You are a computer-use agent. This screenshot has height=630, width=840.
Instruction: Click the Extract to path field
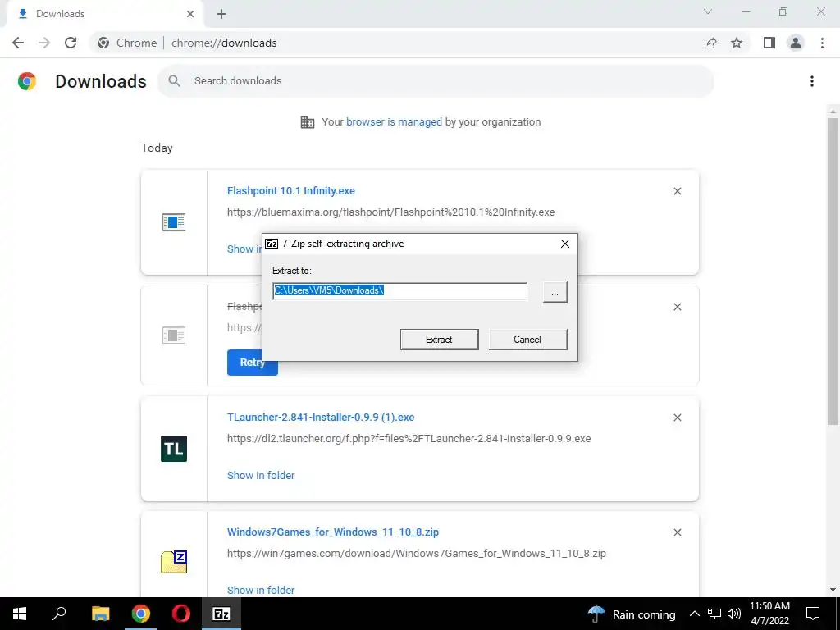[399, 291]
